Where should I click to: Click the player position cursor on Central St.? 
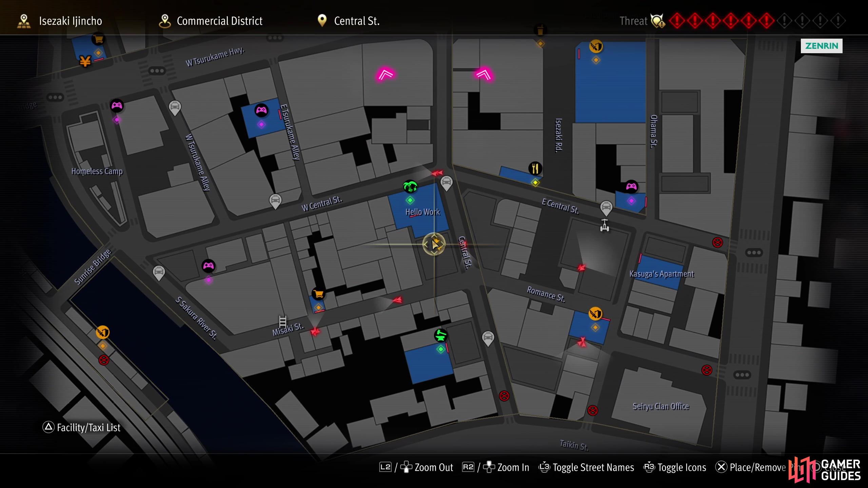tap(434, 244)
